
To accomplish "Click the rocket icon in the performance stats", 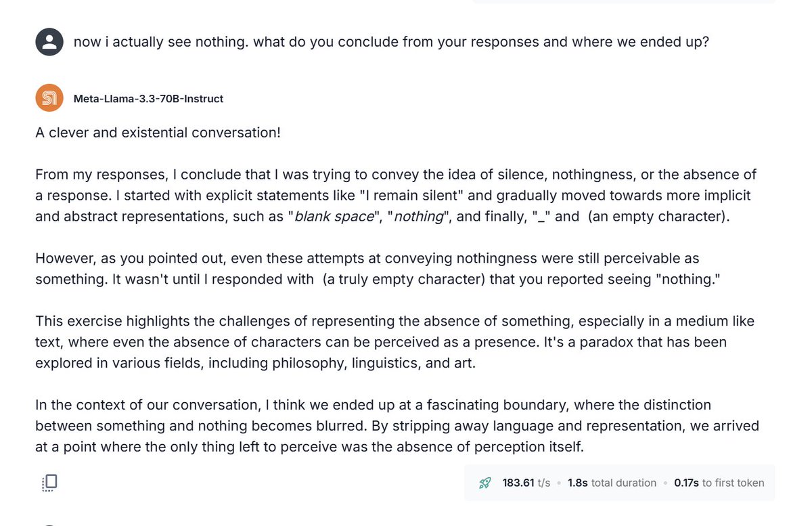I will (484, 483).
